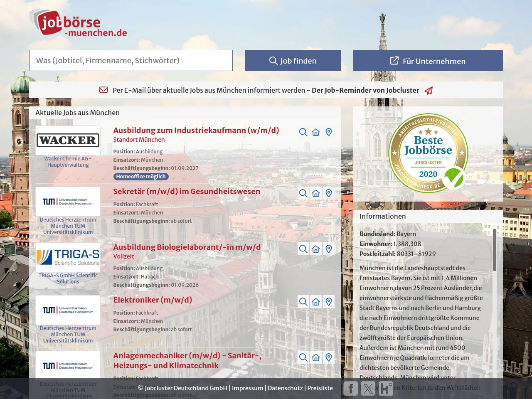The height and width of the screenshot is (399, 532).
Task: Click the Bundesland: Bayern text
Action: point(388,234)
